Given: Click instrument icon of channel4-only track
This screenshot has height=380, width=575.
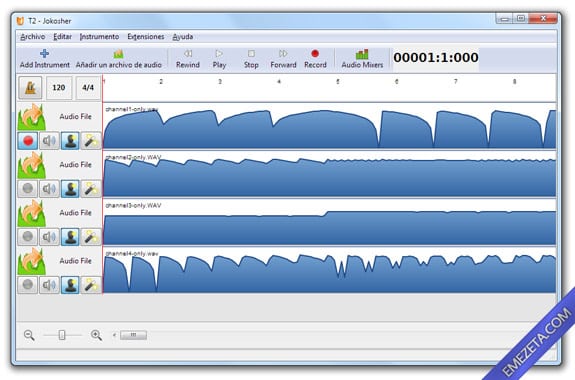Looking at the screenshot, I should tap(32, 261).
